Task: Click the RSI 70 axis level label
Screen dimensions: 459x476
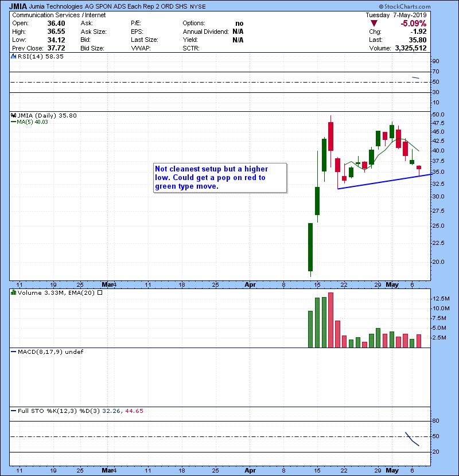Action: 435,72
